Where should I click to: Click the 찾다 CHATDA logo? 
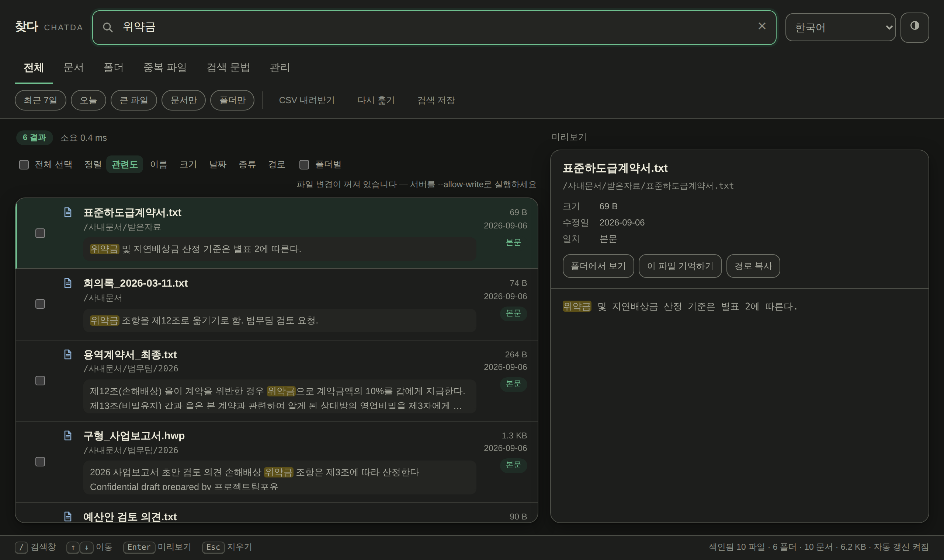click(49, 27)
